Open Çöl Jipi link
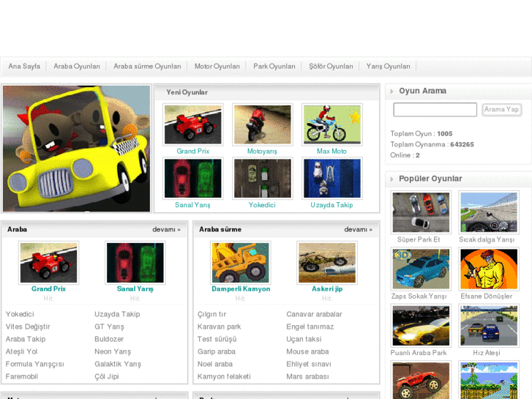 pyautogui.click(x=107, y=376)
